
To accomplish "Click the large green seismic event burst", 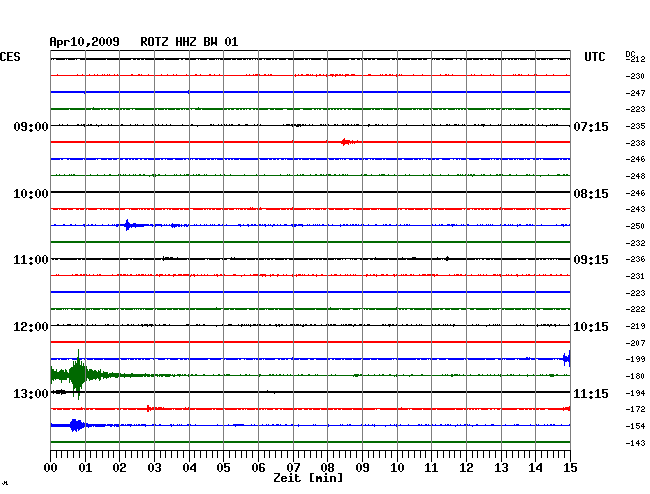I will click(78, 375).
